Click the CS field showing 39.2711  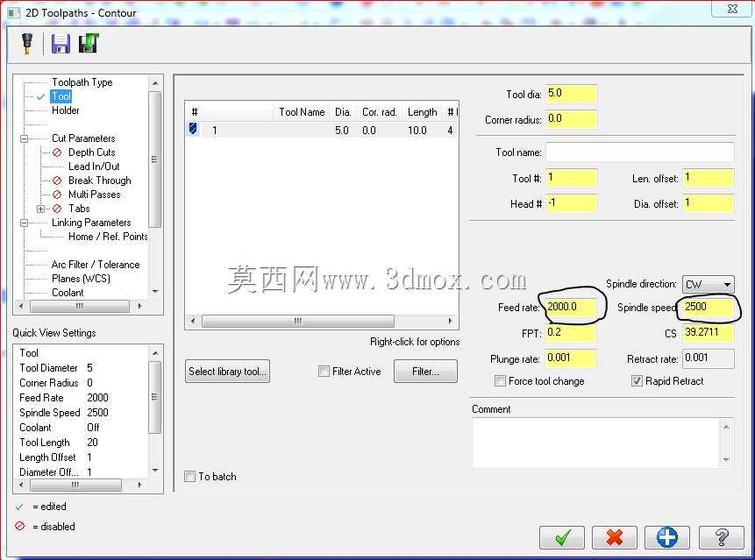point(709,333)
